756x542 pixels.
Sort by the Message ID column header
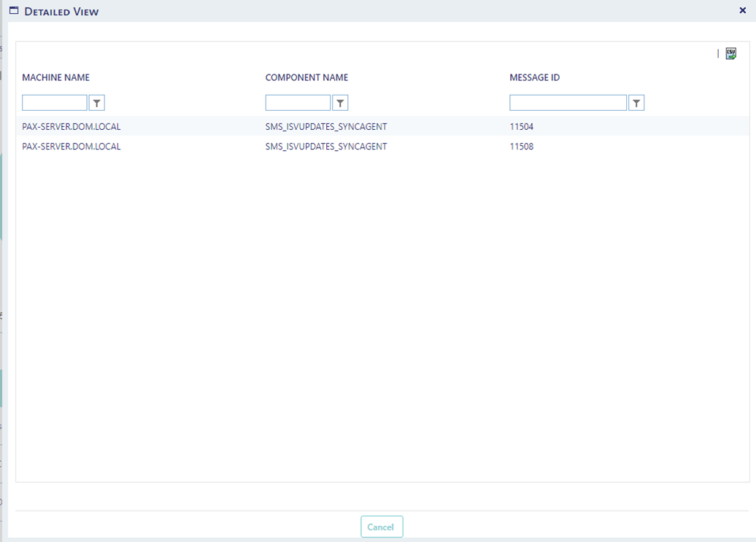click(534, 77)
